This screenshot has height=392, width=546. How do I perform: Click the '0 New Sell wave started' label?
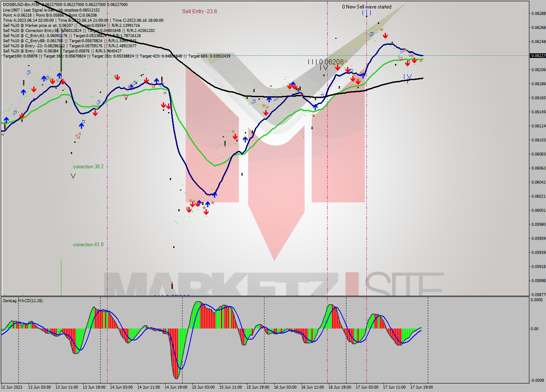click(x=366, y=7)
